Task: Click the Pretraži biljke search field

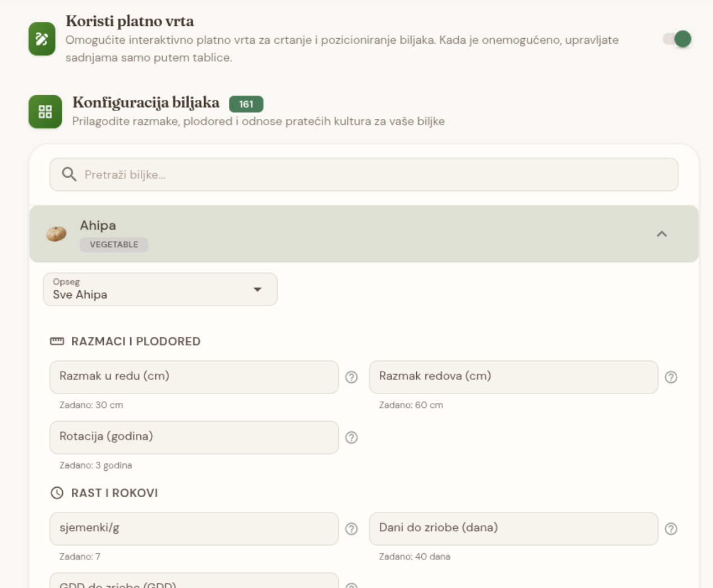Action: tap(364, 174)
